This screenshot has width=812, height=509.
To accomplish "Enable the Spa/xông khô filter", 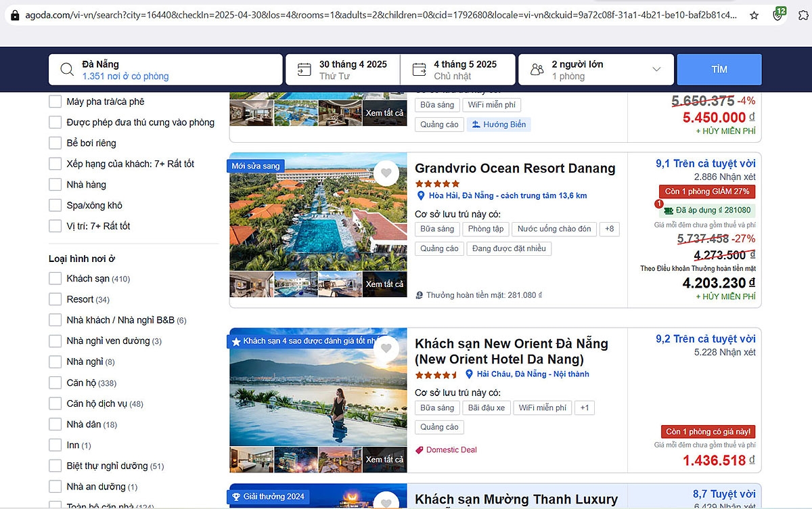I will coord(55,205).
